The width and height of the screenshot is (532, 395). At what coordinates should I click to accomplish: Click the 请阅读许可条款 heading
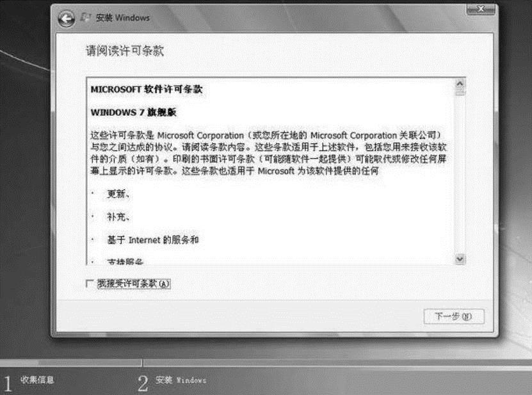click(125, 51)
